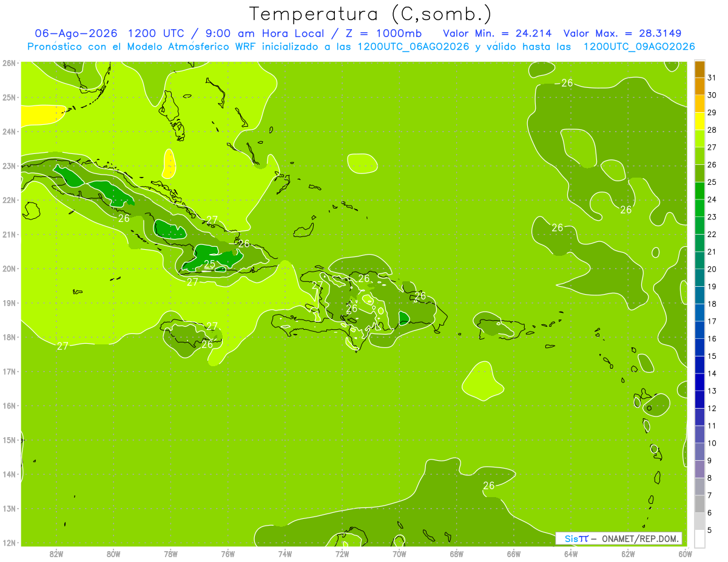Click the '14N' latitude axis label
This screenshot has height=562, width=728.
click(9, 474)
